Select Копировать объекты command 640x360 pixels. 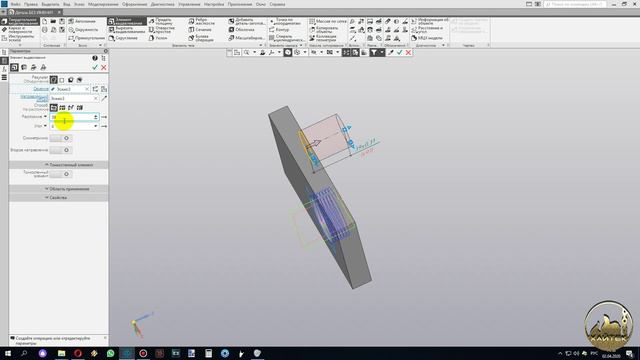pos(324,30)
